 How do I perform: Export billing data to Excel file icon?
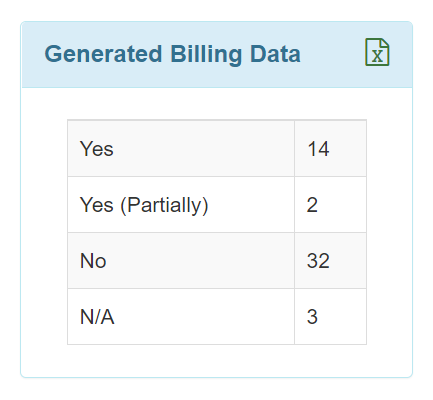pos(377,52)
